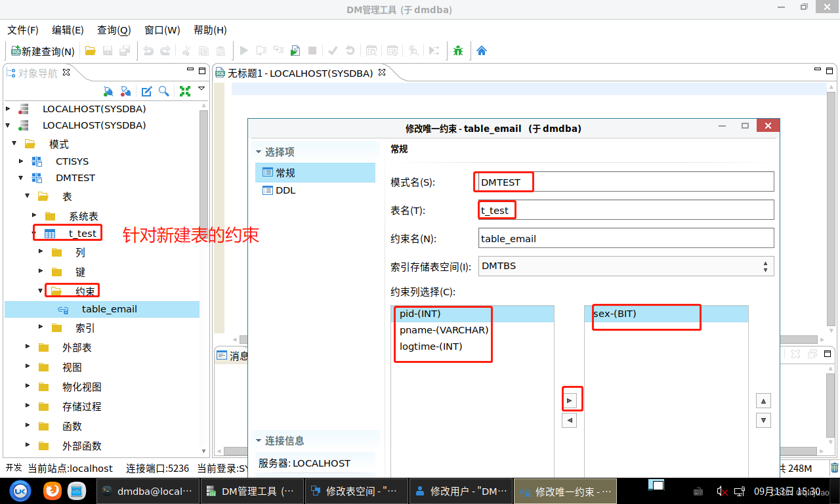Viewport: 840px width, 504px height.
Task: Click the edit pencil icon in navigator toolbar
Action: click(147, 91)
